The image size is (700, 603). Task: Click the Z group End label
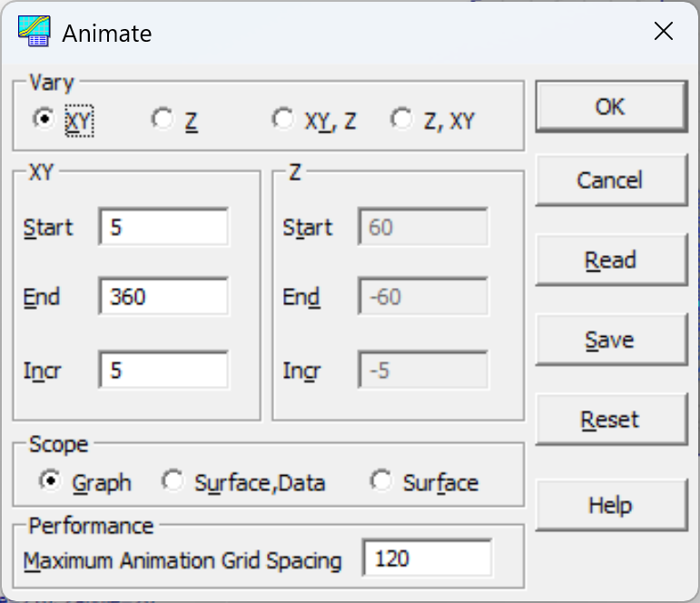pyautogui.click(x=301, y=297)
